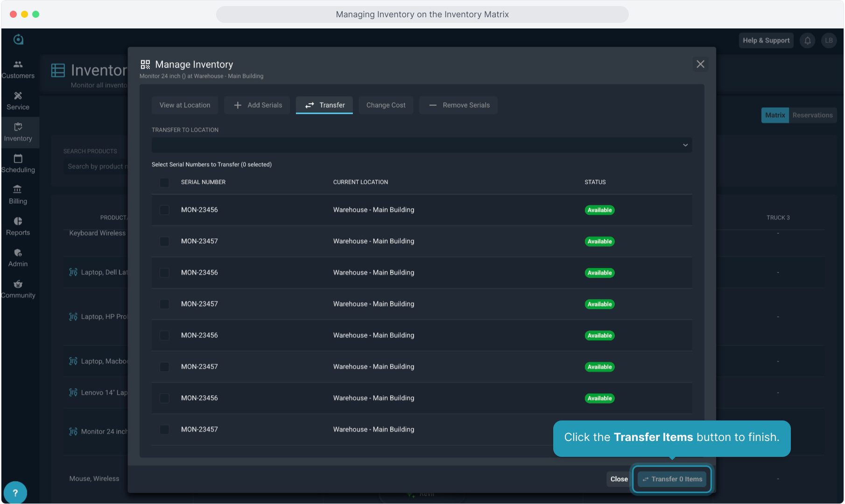Viewport: 845px width, 504px height.
Task: Toggle the select-all serial numbers checkbox
Action: (x=164, y=182)
